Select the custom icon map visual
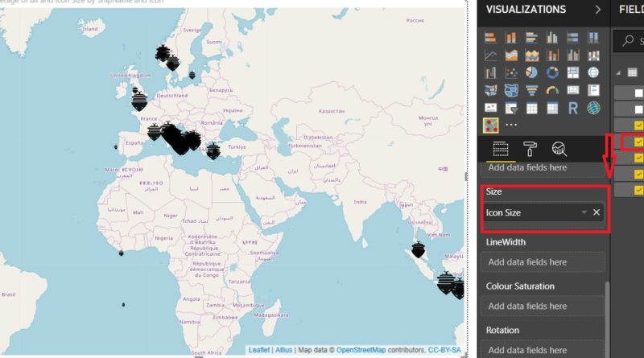Viewport: 644px width, 358px height. tap(490, 126)
